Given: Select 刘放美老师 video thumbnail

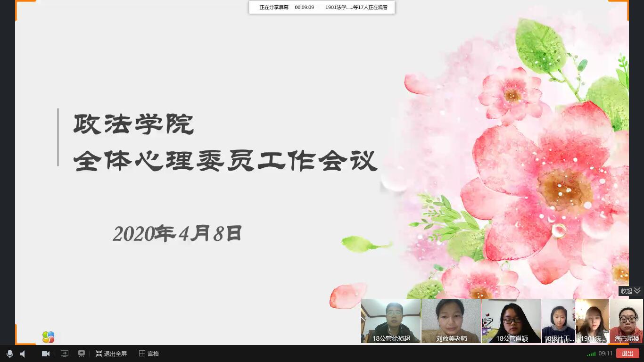Looking at the screenshot, I should coord(451,321).
